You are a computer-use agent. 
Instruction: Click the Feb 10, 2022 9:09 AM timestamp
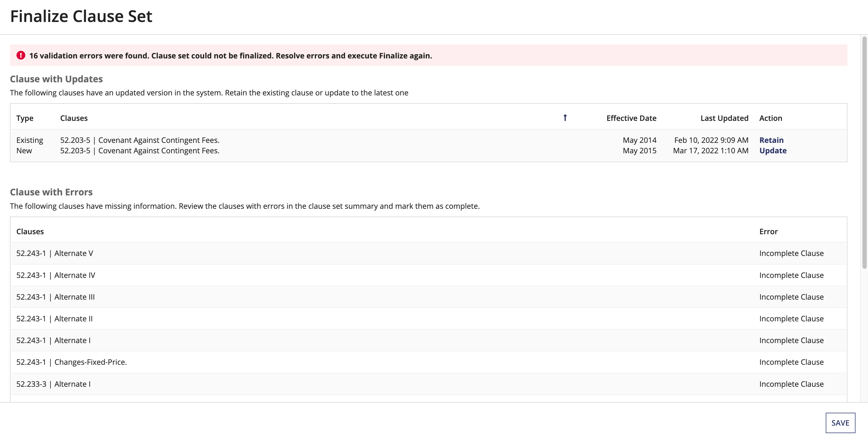(x=711, y=140)
